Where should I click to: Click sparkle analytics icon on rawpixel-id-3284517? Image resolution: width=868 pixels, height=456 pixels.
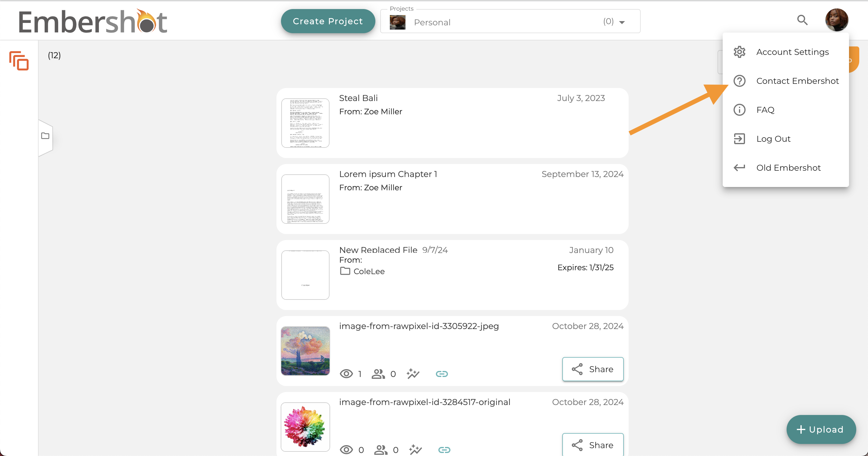[x=415, y=449]
